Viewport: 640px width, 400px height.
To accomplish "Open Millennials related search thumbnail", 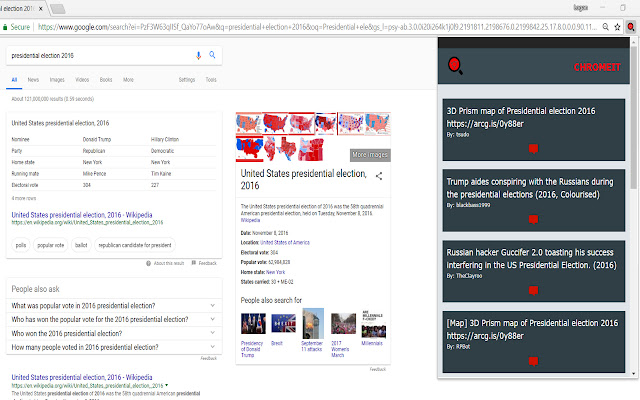I will [x=373, y=324].
